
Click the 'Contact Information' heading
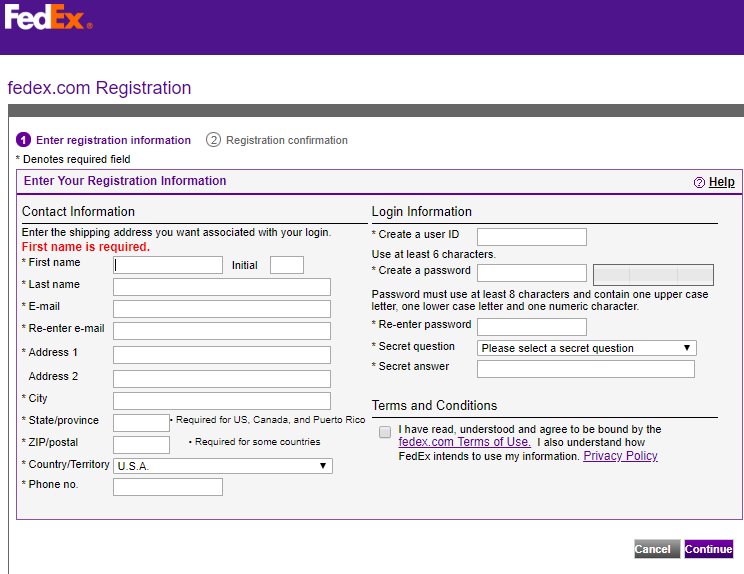click(x=78, y=212)
